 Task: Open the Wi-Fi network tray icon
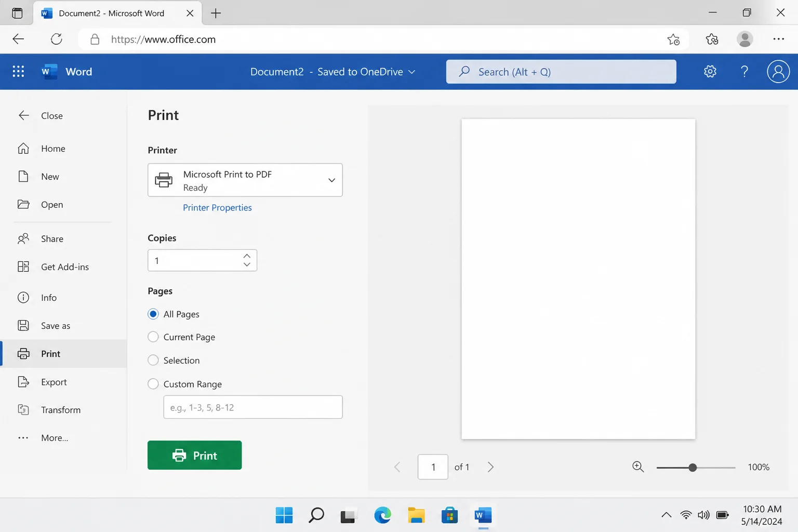(x=686, y=515)
